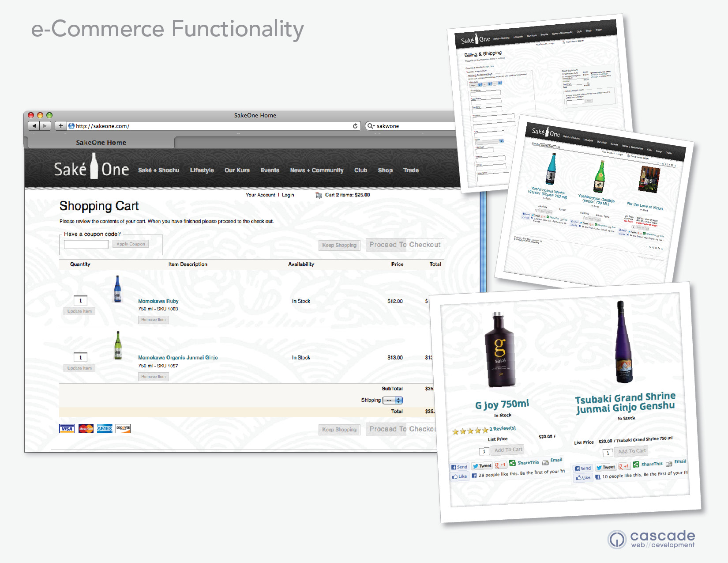Viewport: 728px width, 563px height.
Task: Click the star rating of G Joy
Action: (470, 431)
